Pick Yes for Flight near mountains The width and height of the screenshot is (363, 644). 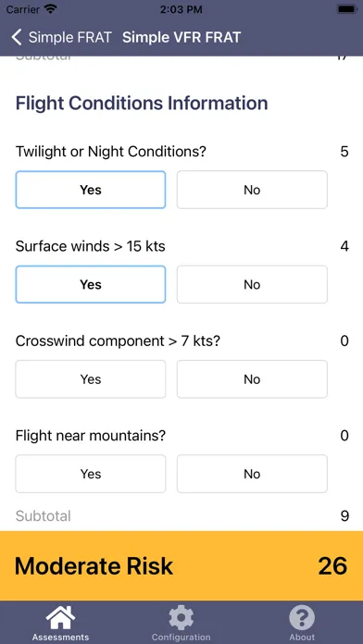pyautogui.click(x=91, y=474)
